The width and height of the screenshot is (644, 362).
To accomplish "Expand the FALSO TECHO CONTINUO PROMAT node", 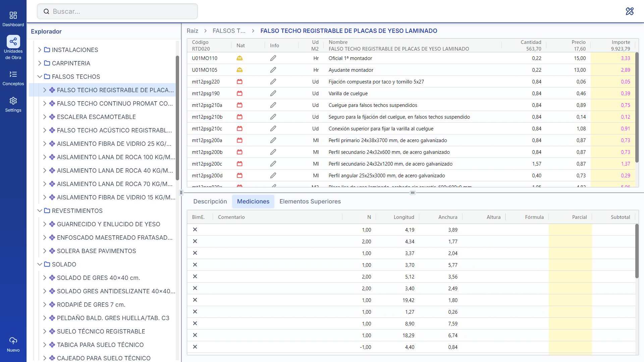I will pyautogui.click(x=45, y=103).
